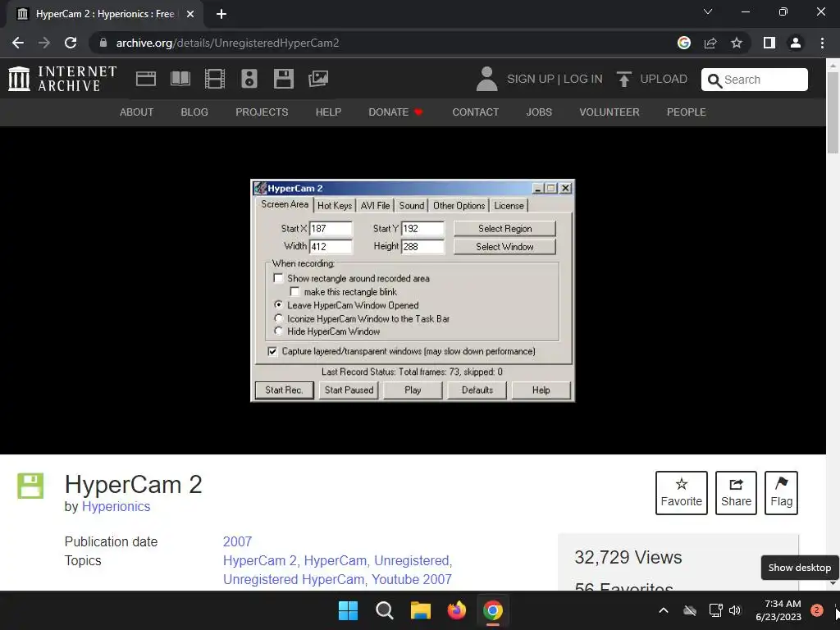
Task: Open the Audio speaker icon
Action: 249,79
